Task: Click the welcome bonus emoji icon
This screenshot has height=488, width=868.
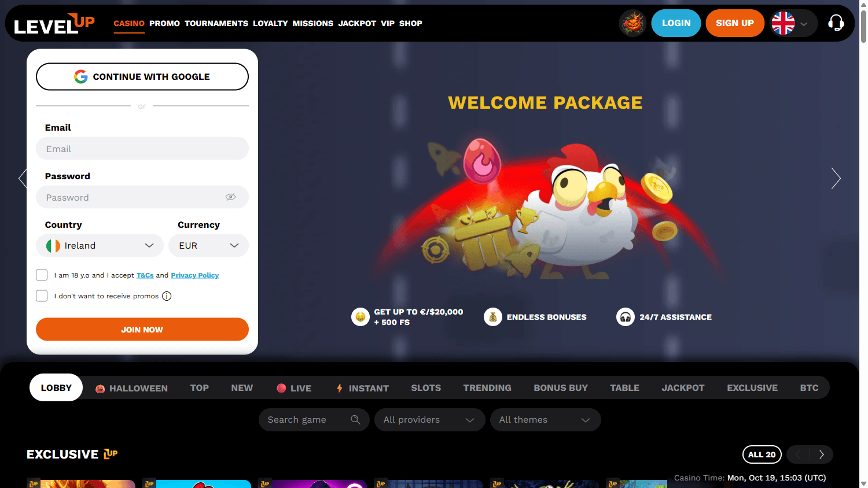Action: (361, 317)
